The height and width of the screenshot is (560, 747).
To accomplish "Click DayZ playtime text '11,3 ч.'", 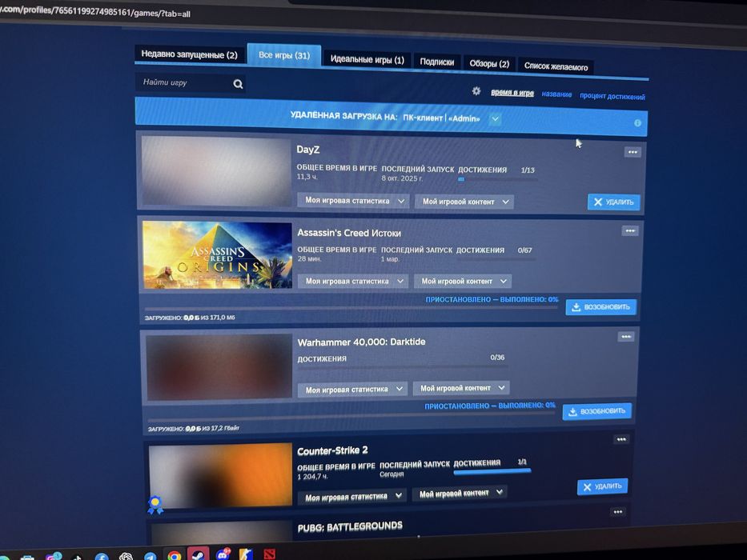I will (x=307, y=177).
